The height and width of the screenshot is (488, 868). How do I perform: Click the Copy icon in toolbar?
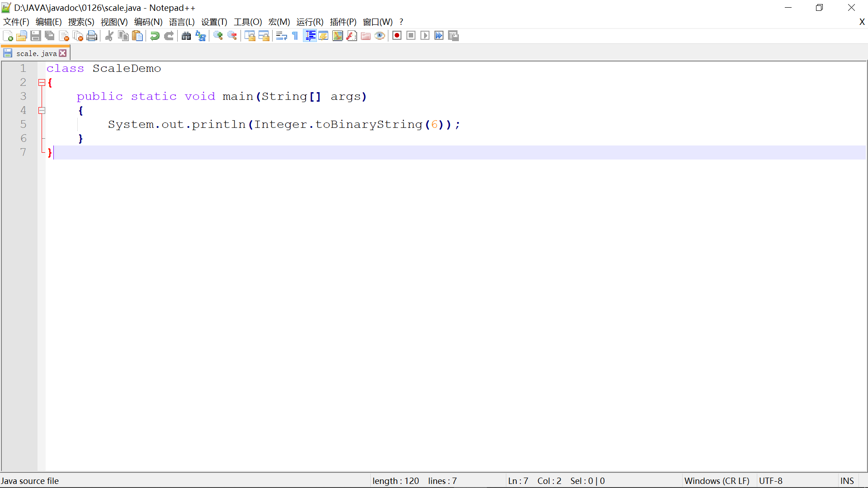pos(123,36)
